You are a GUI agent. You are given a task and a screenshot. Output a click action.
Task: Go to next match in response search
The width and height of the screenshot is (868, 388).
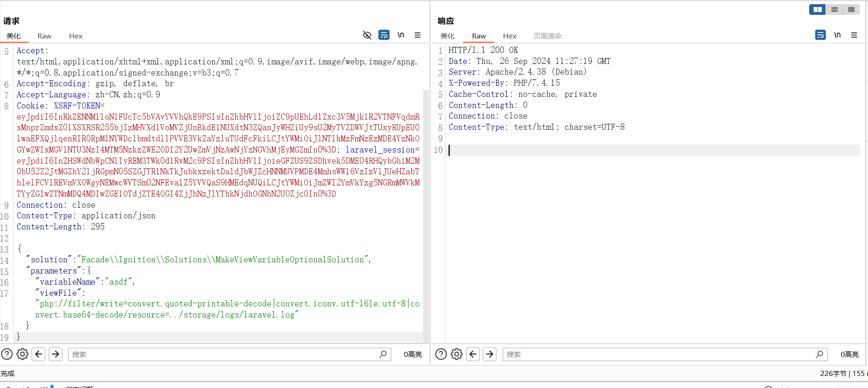tap(490, 354)
